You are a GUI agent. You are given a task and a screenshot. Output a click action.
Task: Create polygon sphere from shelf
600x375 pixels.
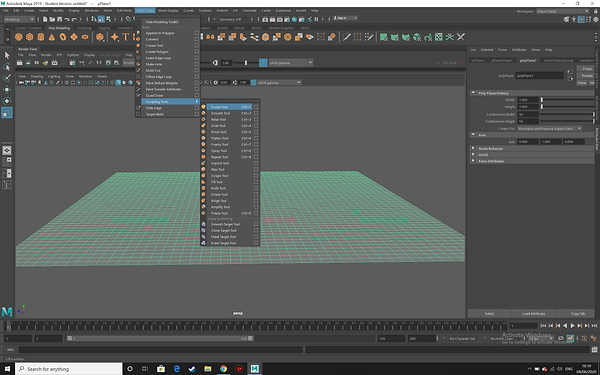coord(18,37)
